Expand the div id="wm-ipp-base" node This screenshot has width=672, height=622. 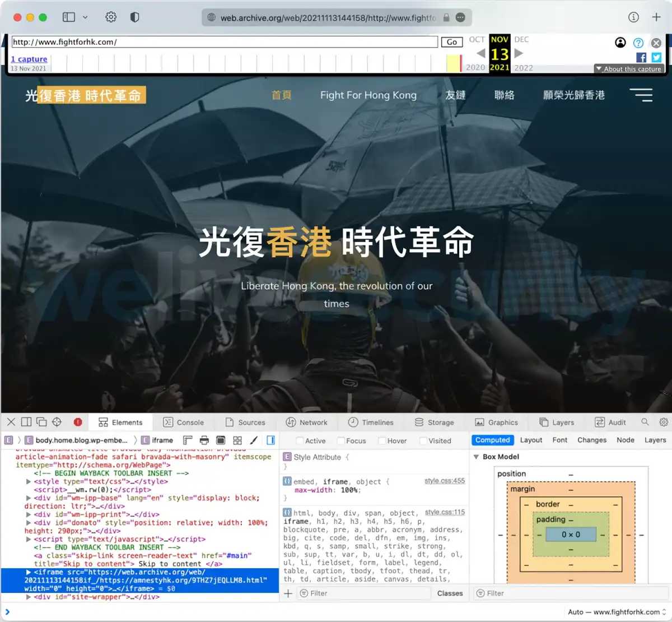[29, 498]
